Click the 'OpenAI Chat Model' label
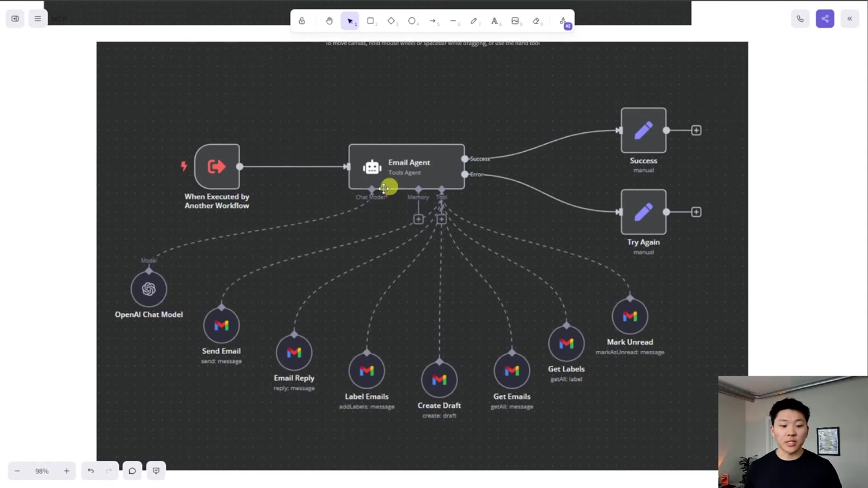868x488 pixels. (x=149, y=314)
